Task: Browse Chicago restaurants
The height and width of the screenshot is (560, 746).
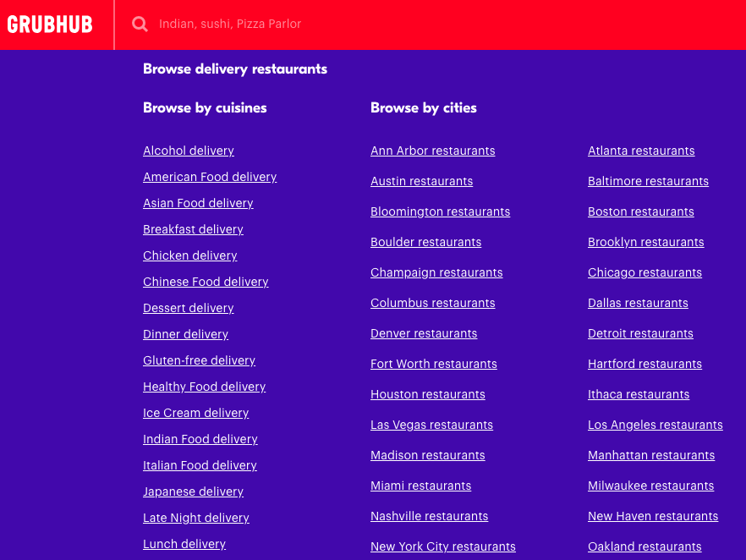Action: 645,272
